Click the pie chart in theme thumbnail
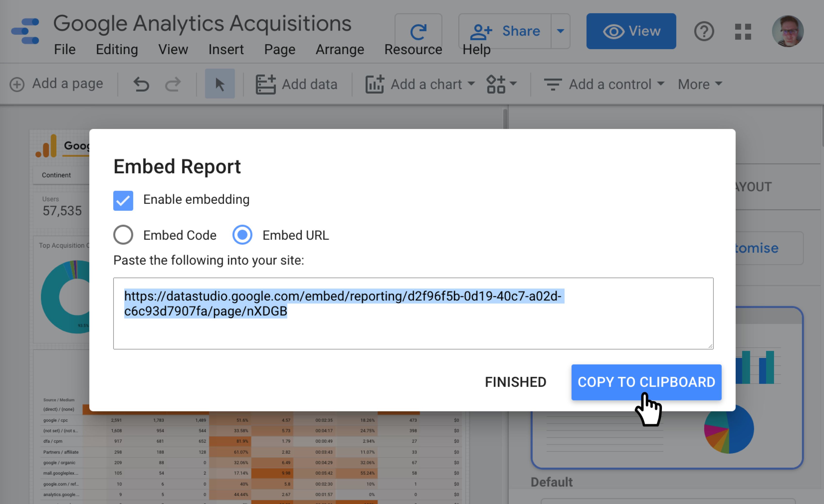This screenshot has width=824, height=504. point(729,429)
